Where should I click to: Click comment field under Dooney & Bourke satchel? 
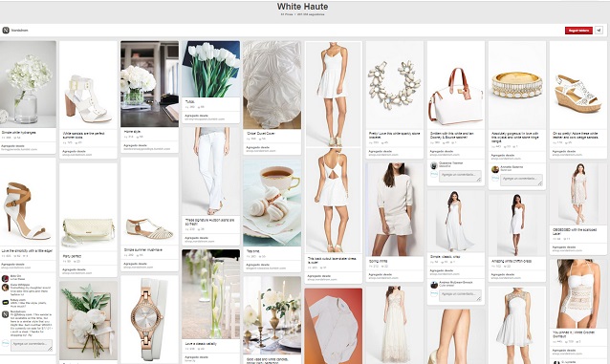(460, 176)
